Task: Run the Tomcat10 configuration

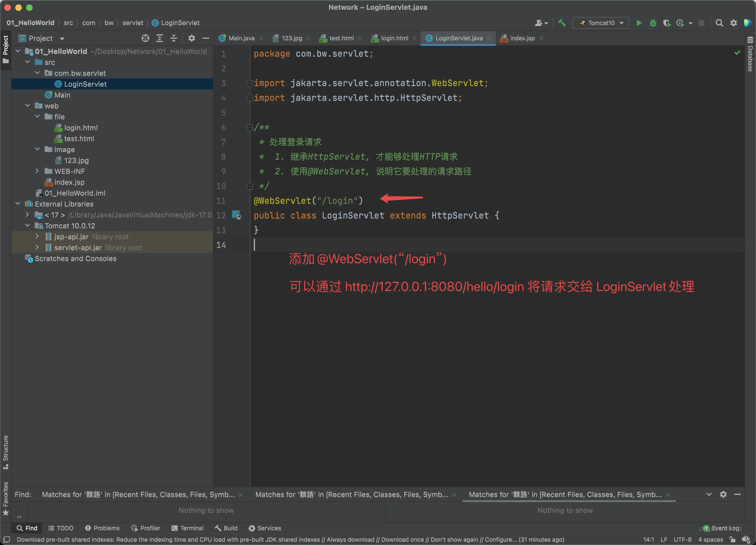Action: 639,23
